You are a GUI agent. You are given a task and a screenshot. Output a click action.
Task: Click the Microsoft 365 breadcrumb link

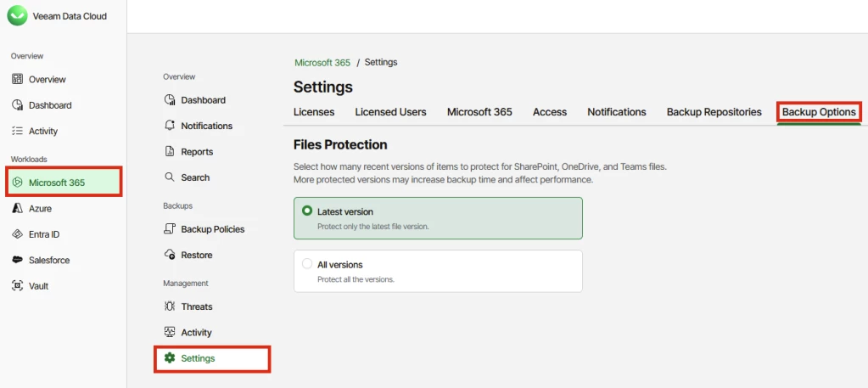click(x=322, y=63)
